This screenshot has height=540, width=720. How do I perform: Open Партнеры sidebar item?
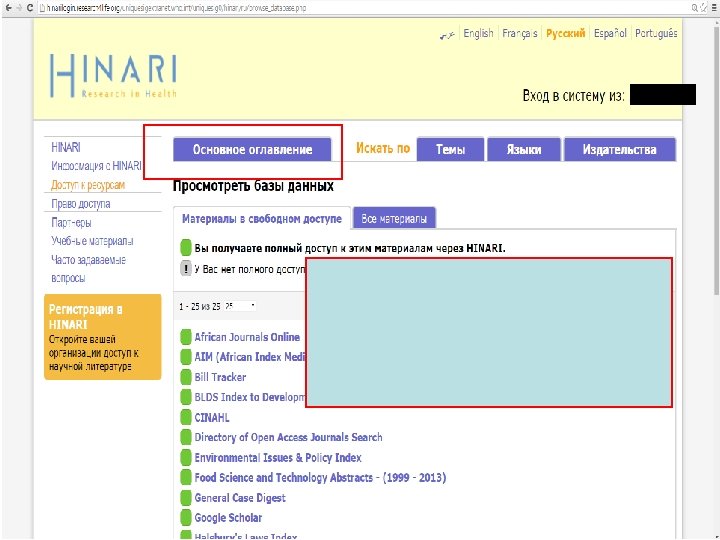click(x=71, y=222)
